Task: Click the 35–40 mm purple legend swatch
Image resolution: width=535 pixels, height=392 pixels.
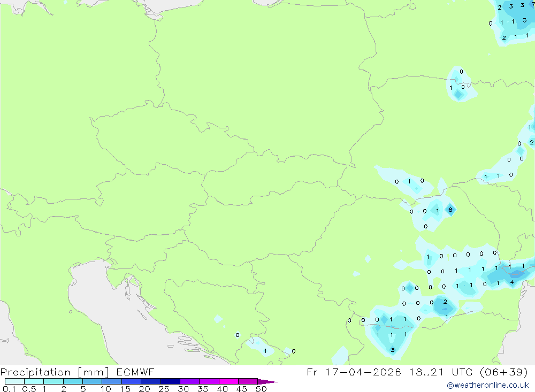Action: tap(209, 381)
